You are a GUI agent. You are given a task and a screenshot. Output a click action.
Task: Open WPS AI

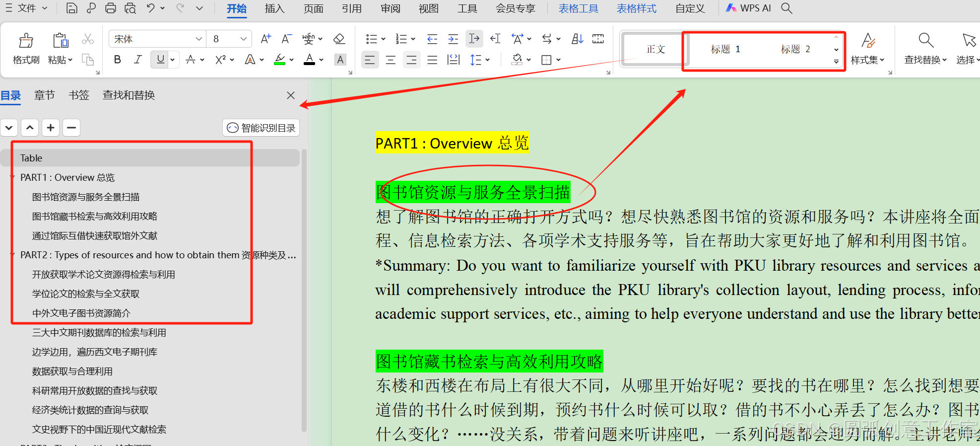[x=748, y=8]
